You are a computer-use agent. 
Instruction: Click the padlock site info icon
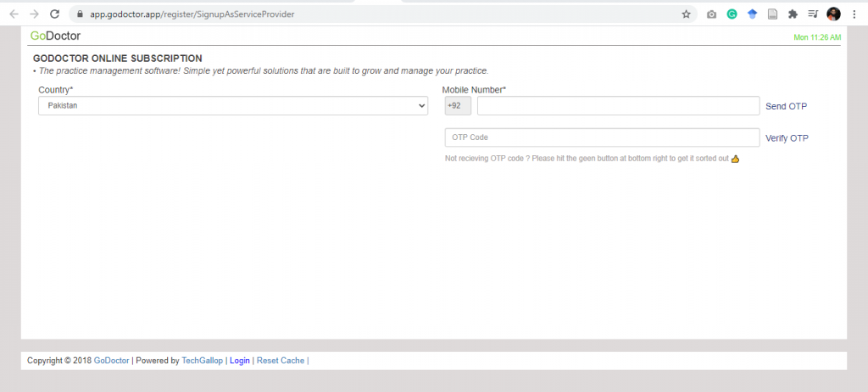click(81, 14)
